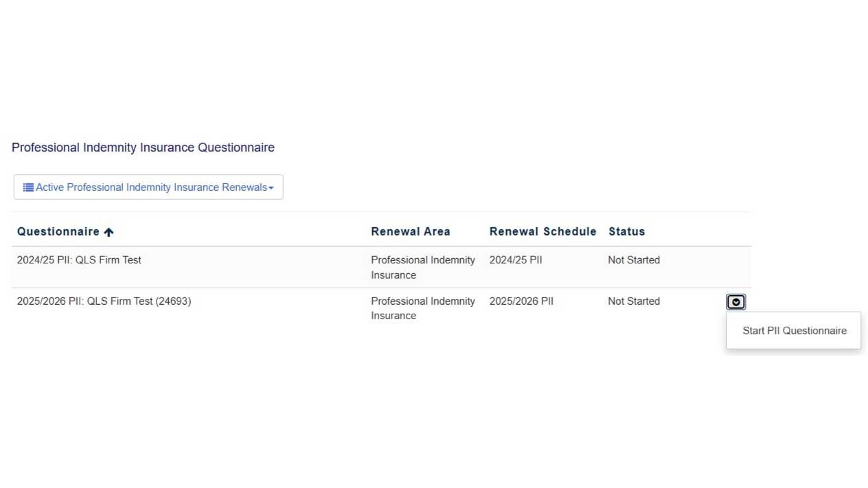This screenshot has width=868, height=488.
Task: Click the firm number 24693 in the second row
Action: pos(173,301)
